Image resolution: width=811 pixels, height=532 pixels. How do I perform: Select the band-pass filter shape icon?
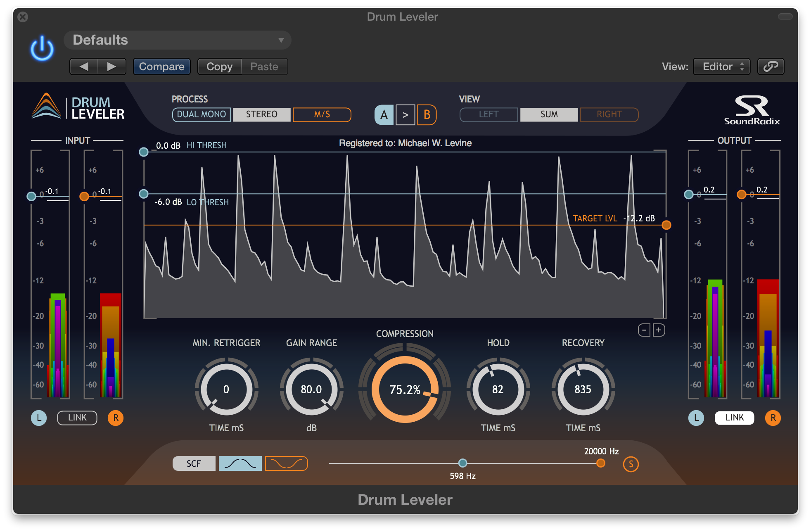[x=240, y=463]
